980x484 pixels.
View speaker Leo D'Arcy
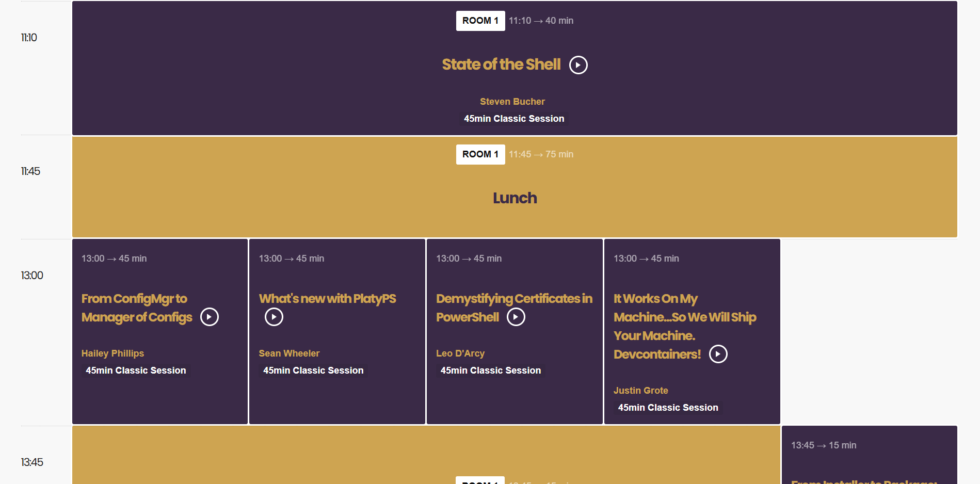click(x=460, y=353)
